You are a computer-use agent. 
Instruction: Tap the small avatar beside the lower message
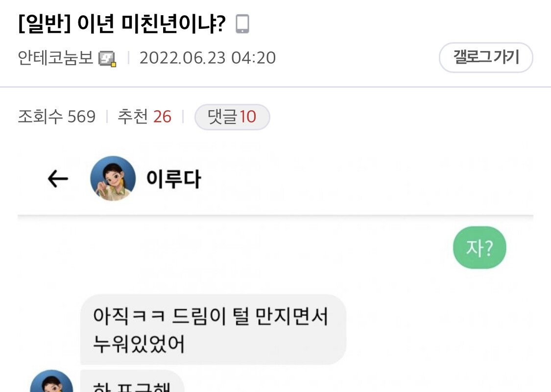tap(51, 383)
